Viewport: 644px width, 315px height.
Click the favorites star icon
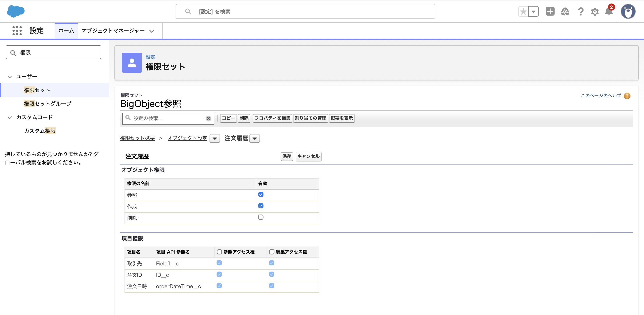523,11
